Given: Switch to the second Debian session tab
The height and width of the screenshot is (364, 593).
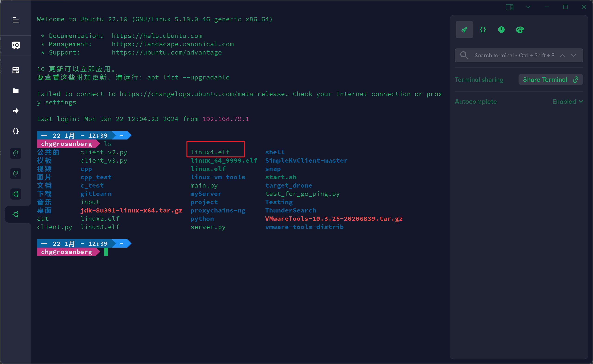Looking at the screenshot, I should tap(16, 174).
